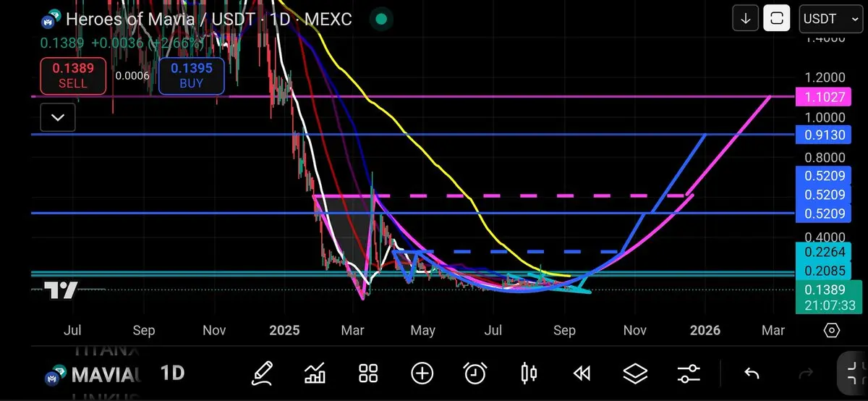Start bar replay with the rewind icon
The height and width of the screenshot is (401, 868).
[x=582, y=373]
